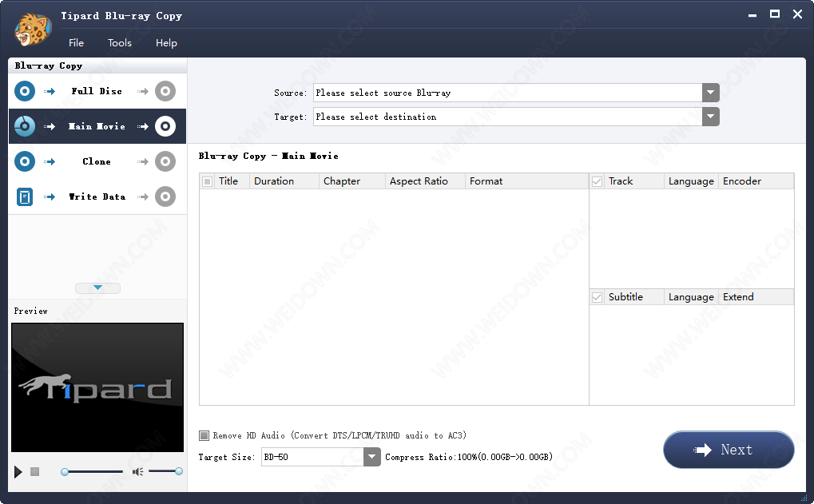The width and height of the screenshot is (814, 504).
Task: Open the Target Size BD-50 dropdown
Action: tap(371, 457)
